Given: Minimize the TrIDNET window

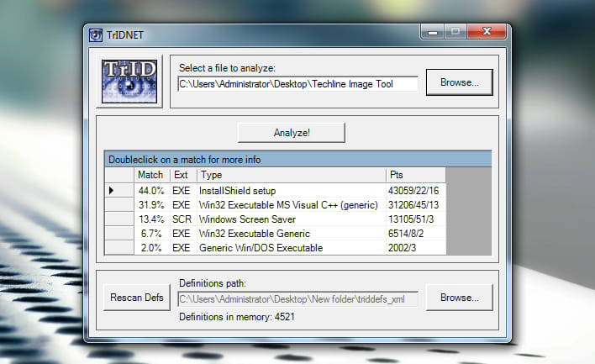Looking at the screenshot, I should coord(433,32).
